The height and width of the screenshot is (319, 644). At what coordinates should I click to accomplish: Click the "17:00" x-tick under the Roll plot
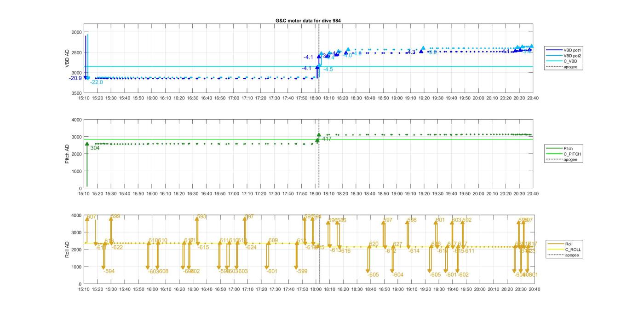click(x=234, y=289)
